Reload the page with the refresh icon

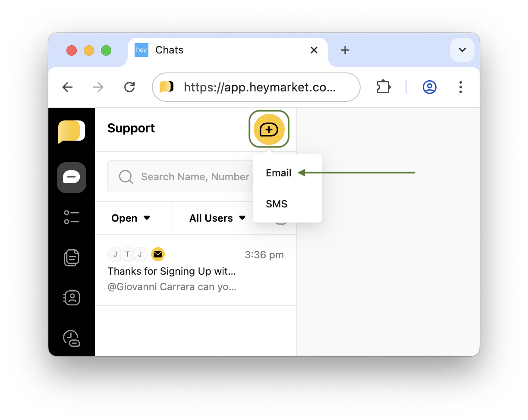(x=129, y=88)
